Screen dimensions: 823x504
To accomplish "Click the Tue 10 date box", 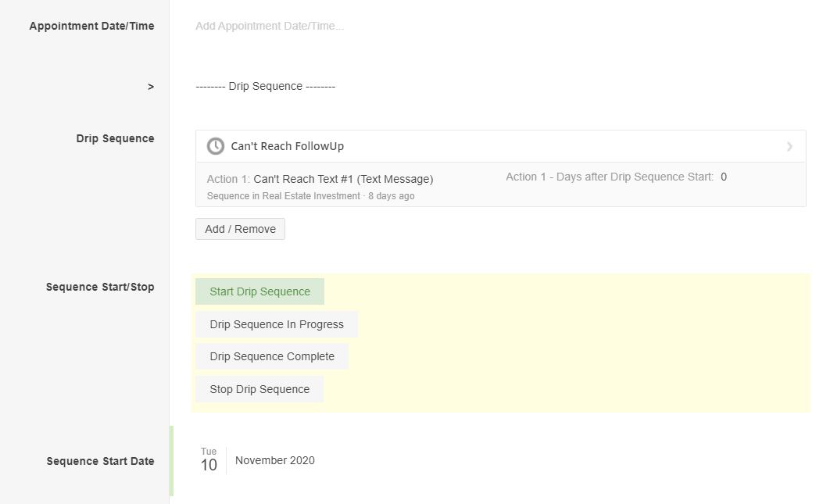I will [209, 461].
